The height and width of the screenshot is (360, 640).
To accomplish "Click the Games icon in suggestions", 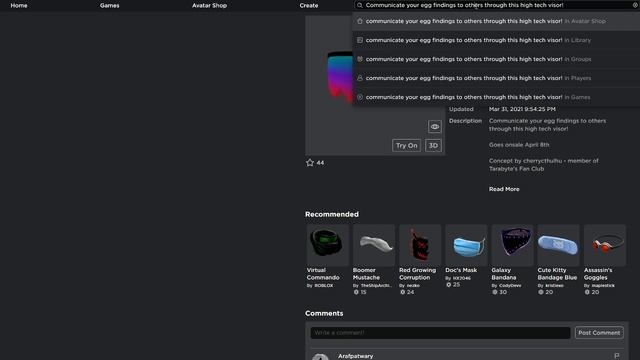I will coord(360,97).
